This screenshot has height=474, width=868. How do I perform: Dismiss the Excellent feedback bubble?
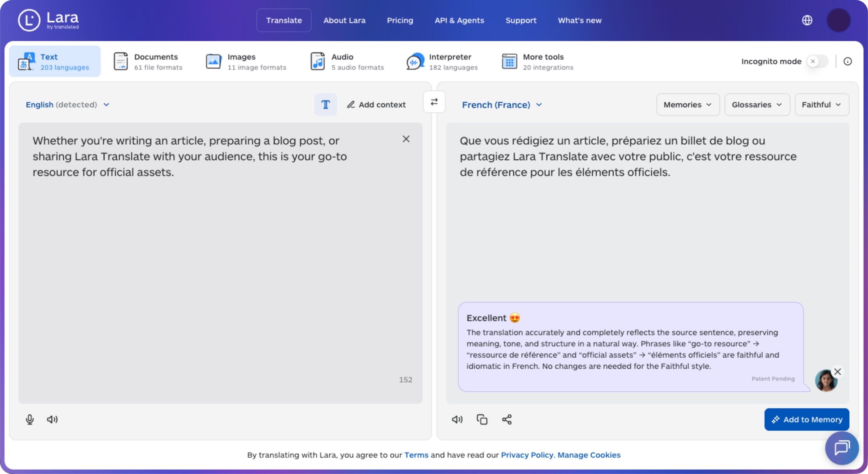(837, 372)
